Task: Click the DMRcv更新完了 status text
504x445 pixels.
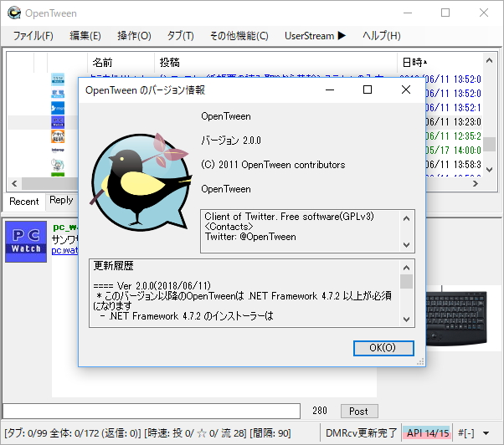Action: click(x=362, y=433)
